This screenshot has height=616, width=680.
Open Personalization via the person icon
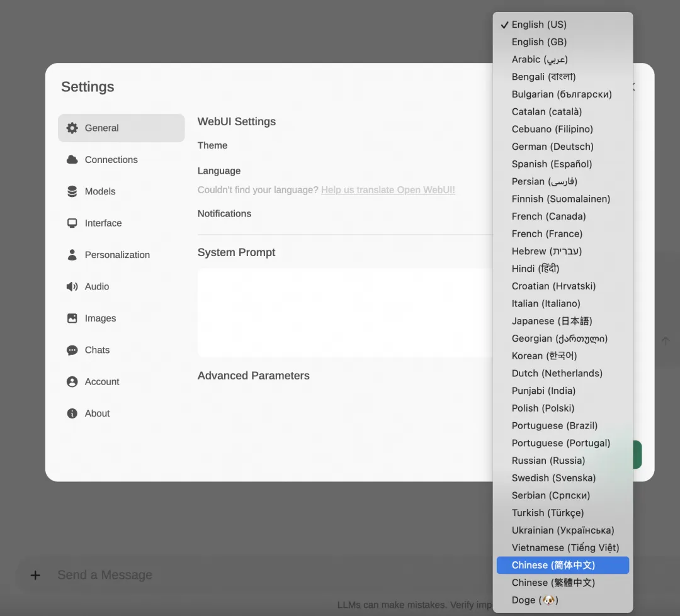click(72, 254)
